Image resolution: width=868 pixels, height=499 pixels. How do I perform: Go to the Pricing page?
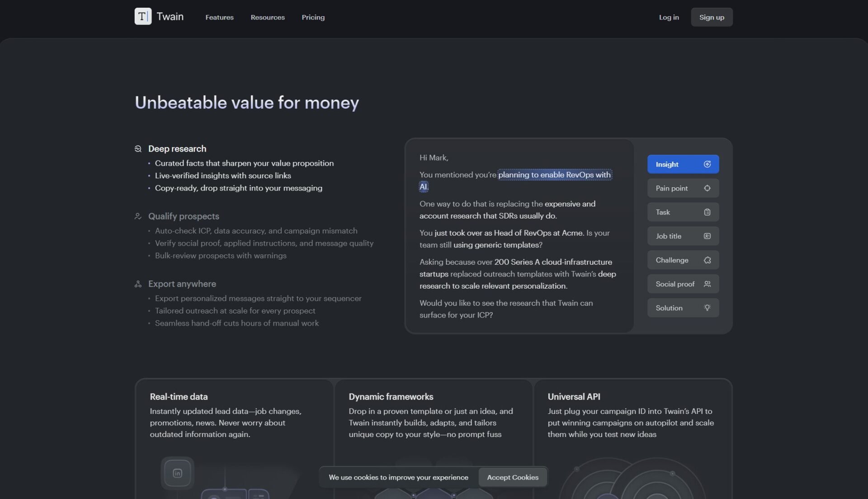(x=313, y=17)
